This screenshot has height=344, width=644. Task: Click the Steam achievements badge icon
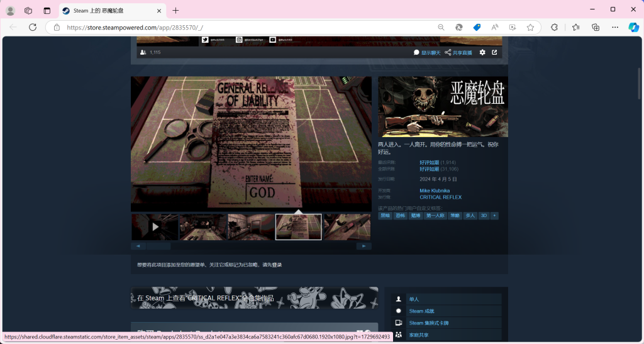click(x=398, y=311)
